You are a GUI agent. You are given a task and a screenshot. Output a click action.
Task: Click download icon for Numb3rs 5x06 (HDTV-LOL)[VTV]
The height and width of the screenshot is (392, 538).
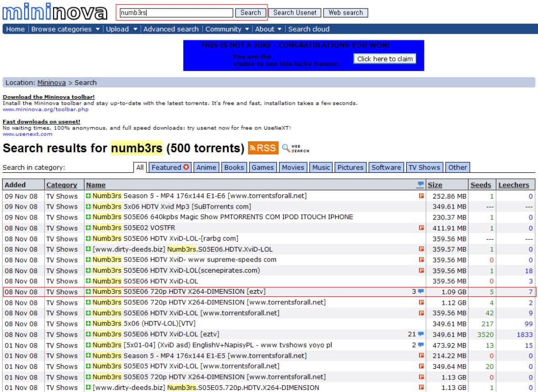click(88, 323)
